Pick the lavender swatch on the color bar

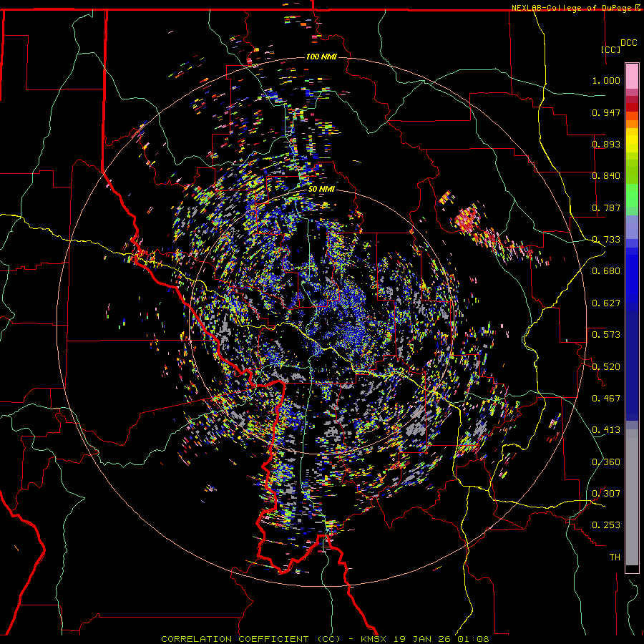pyautogui.click(x=632, y=227)
